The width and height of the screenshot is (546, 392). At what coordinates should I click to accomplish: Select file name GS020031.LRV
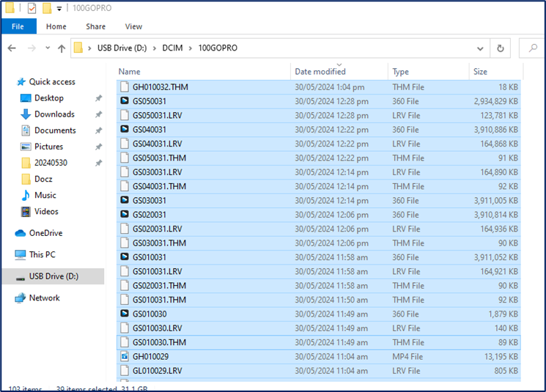pyautogui.click(x=158, y=229)
